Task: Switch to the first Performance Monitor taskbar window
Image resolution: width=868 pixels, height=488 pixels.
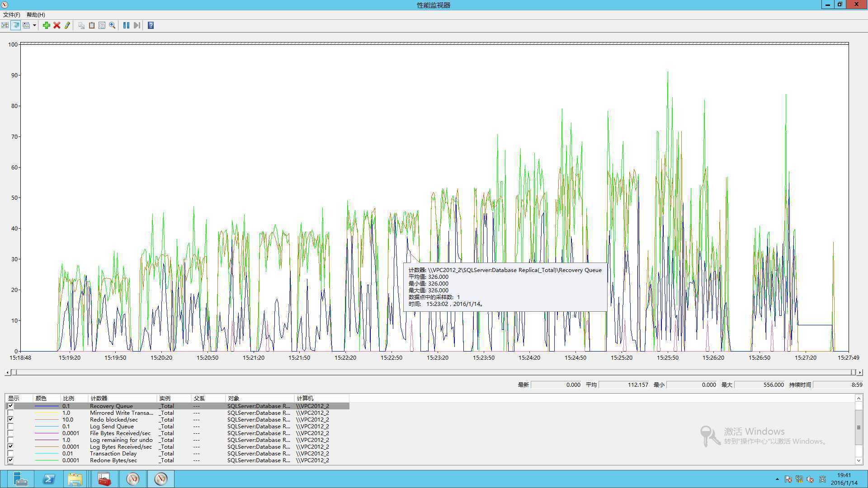Action: [x=132, y=479]
